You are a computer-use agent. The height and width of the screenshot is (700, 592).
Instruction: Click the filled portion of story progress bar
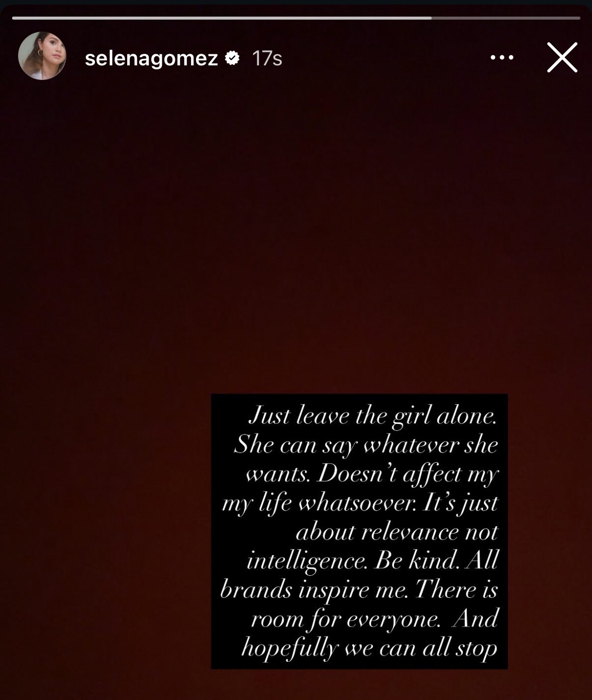[x=221, y=18]
